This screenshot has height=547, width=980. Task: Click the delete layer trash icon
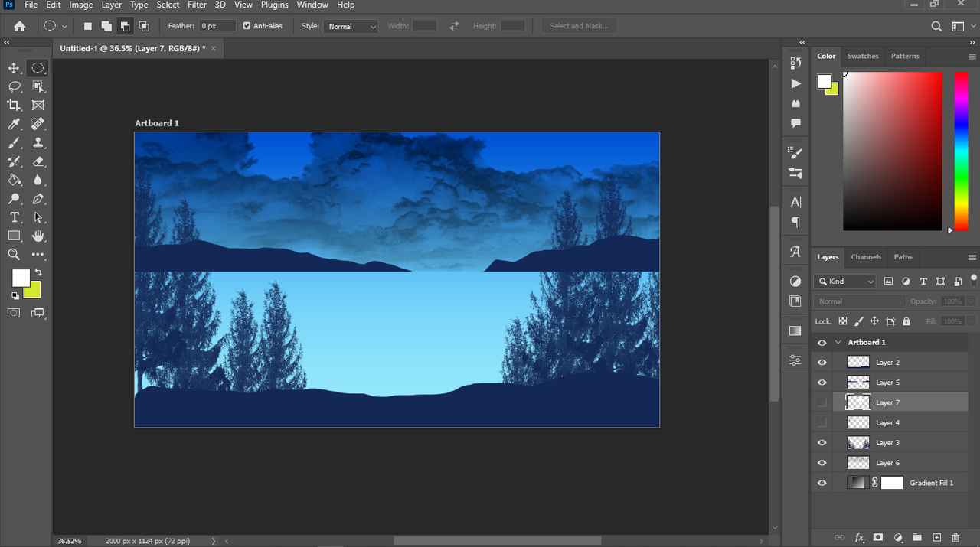click(x=955, y=538)
